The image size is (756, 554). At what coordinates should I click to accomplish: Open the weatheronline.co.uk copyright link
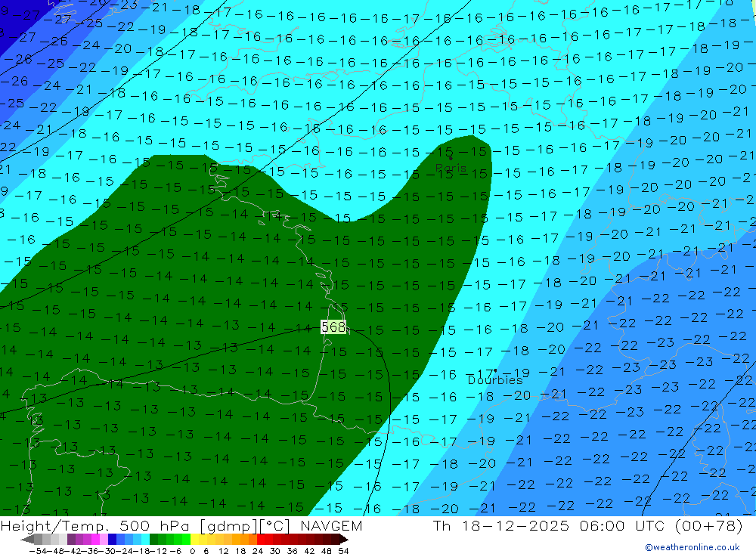coord(692,547)
